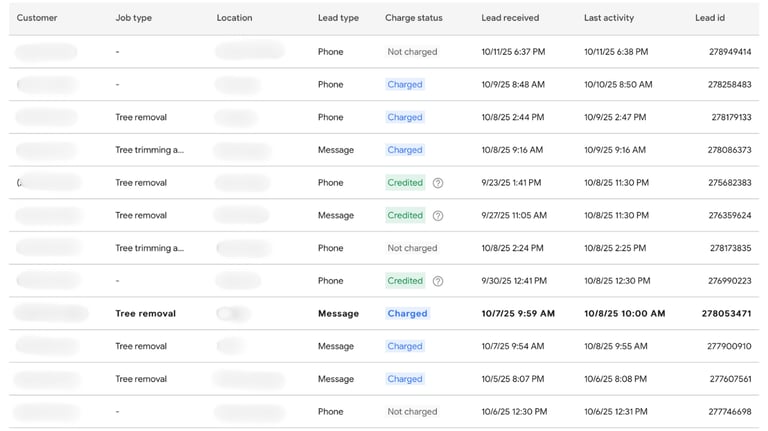This screenshot has width=768, height=431.
Task: Click last activity 10/8/25 2:25 PM
Action: [615, 248]
